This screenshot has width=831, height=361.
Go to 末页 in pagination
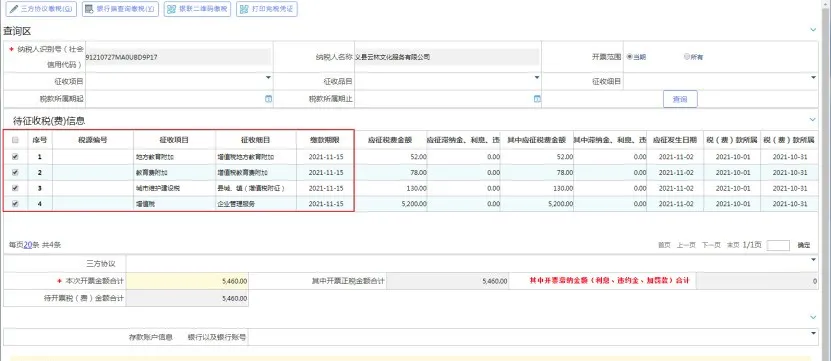(732, 245)
